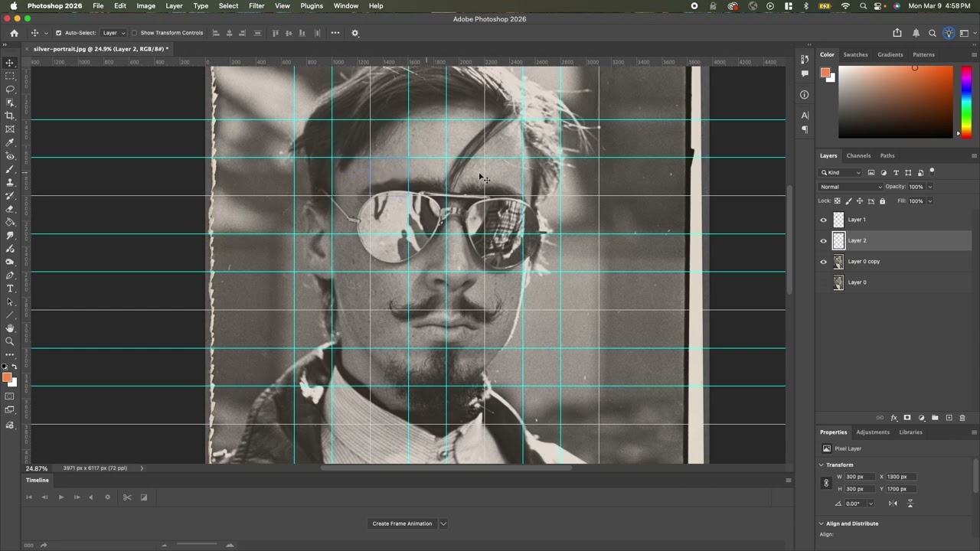Image resolution: width=980 pixels, height=551 pixels.
Task: Open the Image menu
Action: pyautogui.click(x=145, y=6)
